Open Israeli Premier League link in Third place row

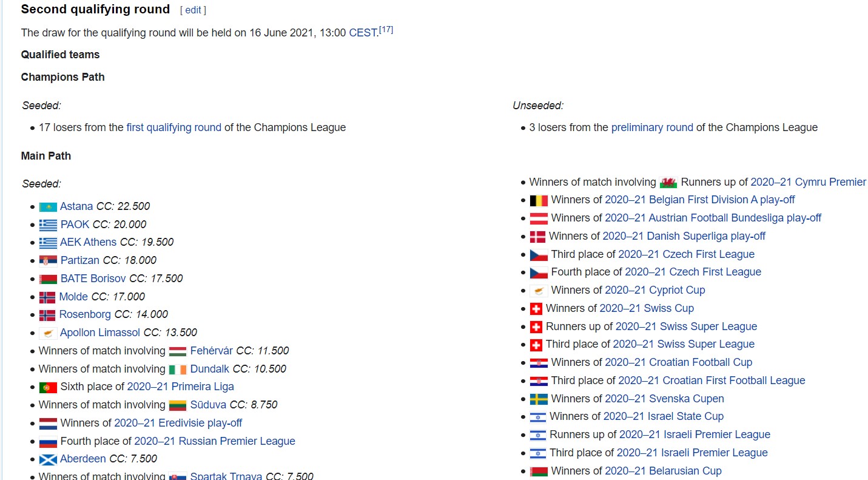coord(692,453)
